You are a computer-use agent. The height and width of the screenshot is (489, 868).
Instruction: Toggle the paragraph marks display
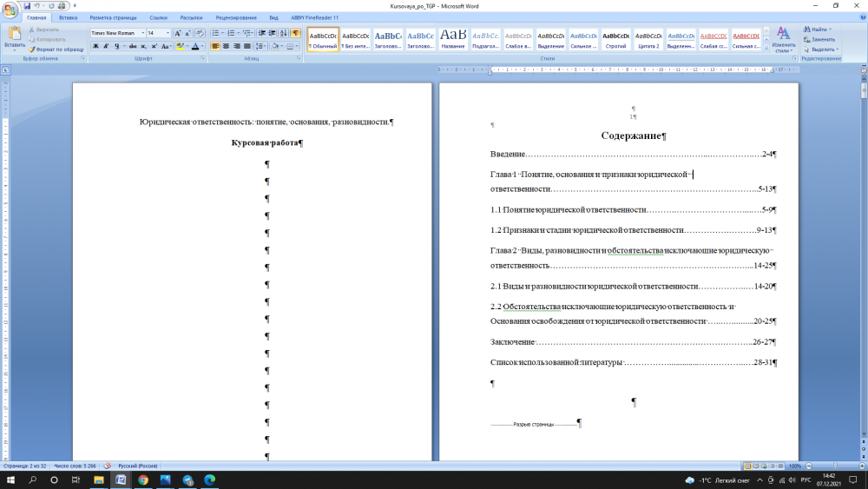coord(295,33)
